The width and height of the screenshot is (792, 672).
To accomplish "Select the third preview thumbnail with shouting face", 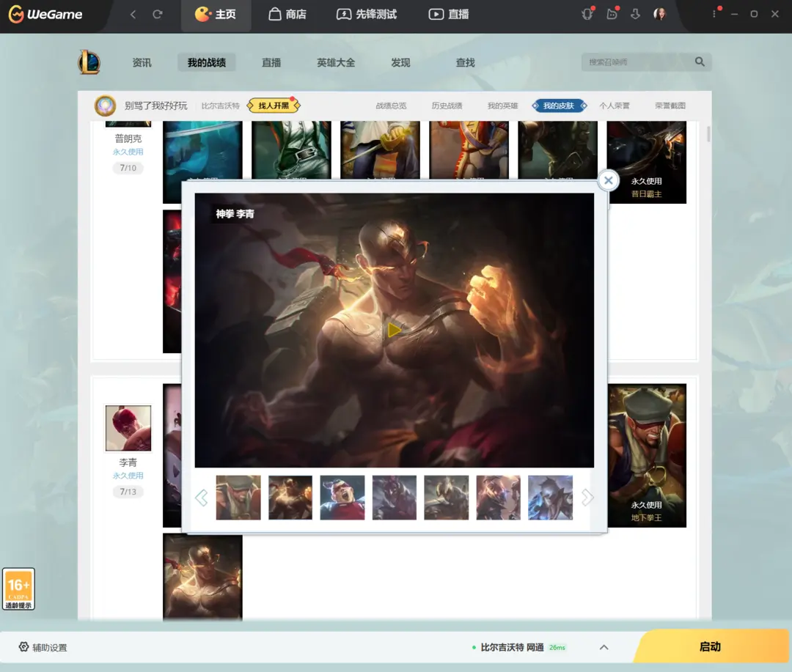I will click(342, 498).
